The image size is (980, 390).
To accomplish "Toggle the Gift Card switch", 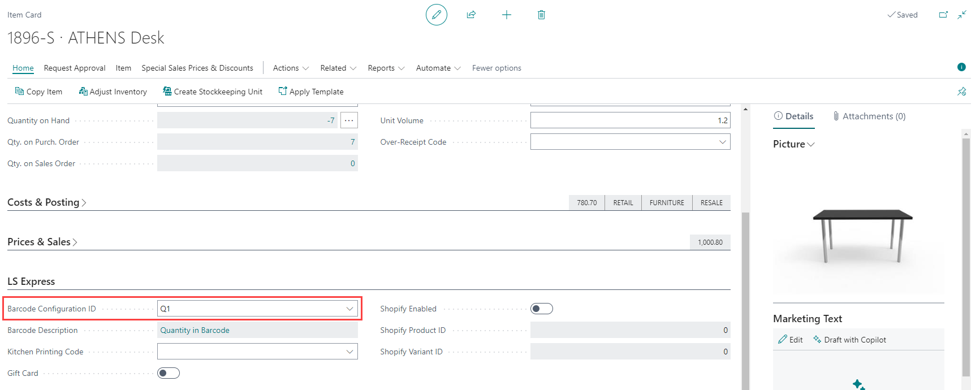I will [x=169, y=373].
